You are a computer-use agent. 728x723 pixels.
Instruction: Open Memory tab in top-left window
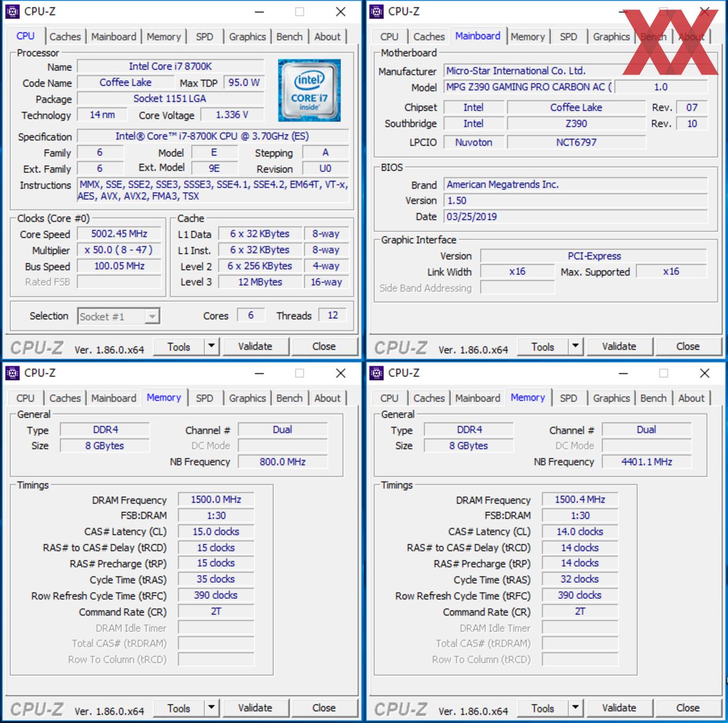click(164, 36)
